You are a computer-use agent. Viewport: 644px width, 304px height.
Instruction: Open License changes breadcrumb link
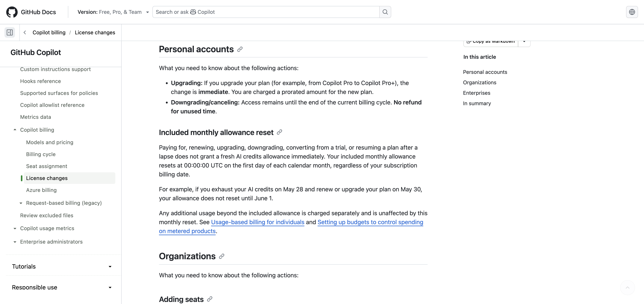tap(95, 32)
